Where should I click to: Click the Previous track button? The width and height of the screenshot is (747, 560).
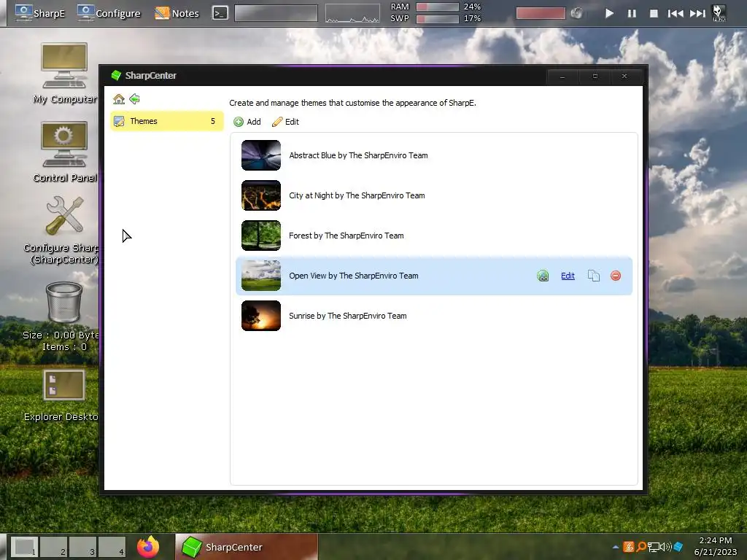pyautogui.click(x=675, y=13)
